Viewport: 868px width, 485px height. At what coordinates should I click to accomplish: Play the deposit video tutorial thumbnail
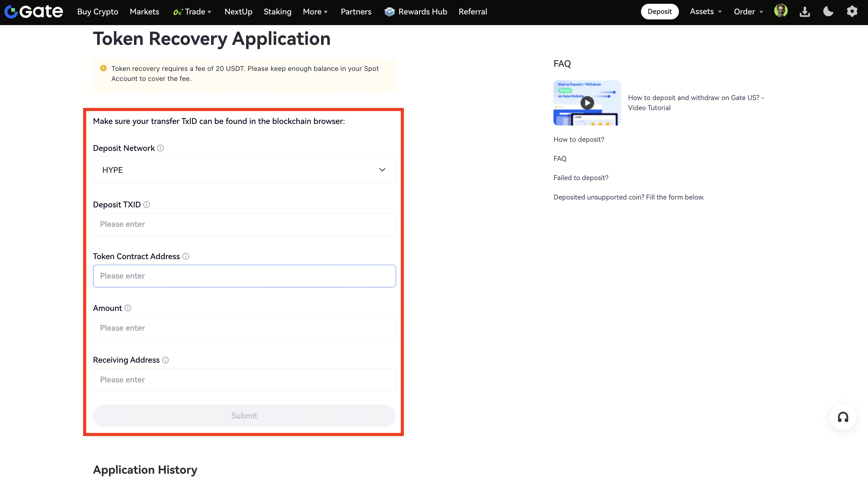click(x=587, y=103)
